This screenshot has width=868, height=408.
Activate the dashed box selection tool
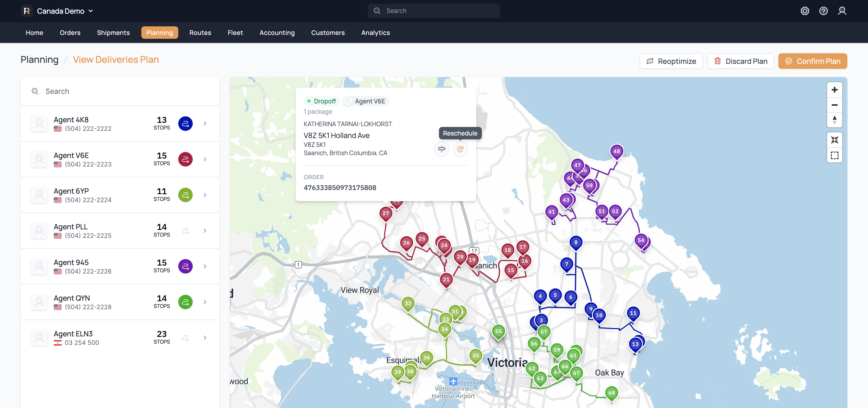click(834, 155)
